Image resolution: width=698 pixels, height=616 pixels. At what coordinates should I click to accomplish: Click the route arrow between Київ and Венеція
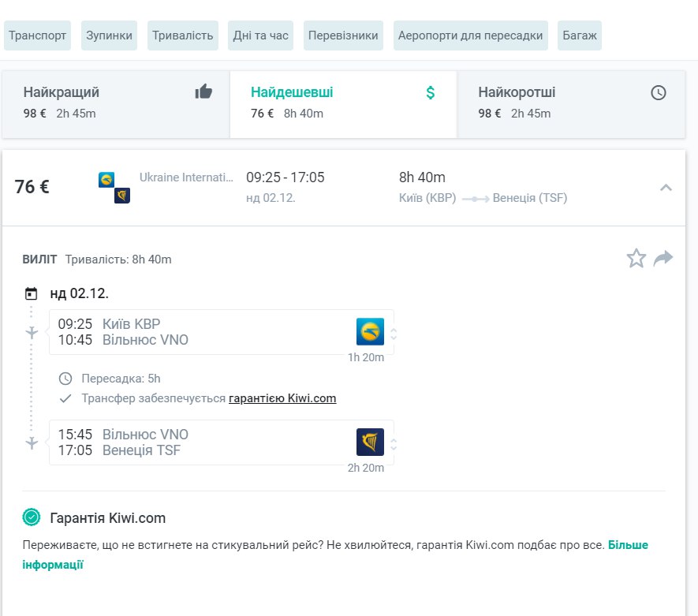pos(475,199)
